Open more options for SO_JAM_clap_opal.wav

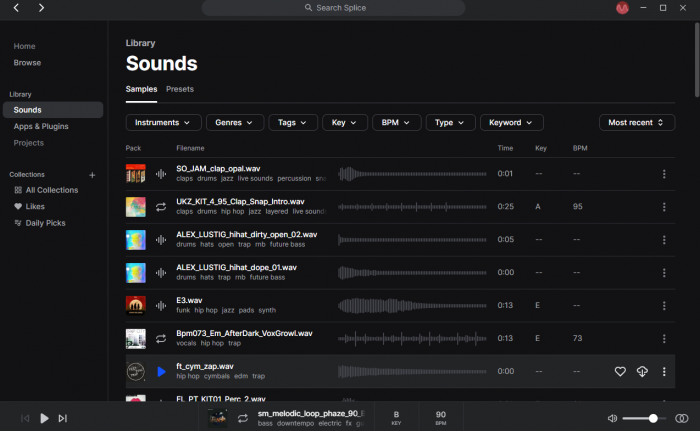point(664,174)
